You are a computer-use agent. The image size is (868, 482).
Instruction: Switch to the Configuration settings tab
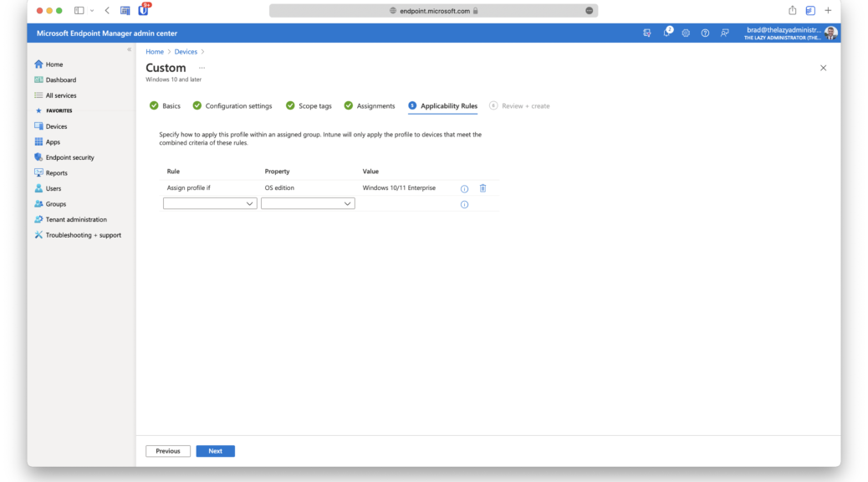click(x=232, y=105)
